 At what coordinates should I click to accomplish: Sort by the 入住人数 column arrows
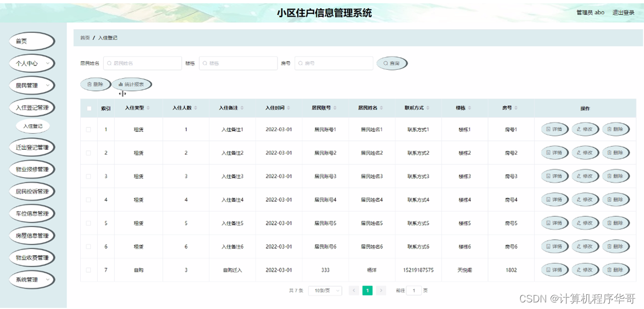point(196,108)
